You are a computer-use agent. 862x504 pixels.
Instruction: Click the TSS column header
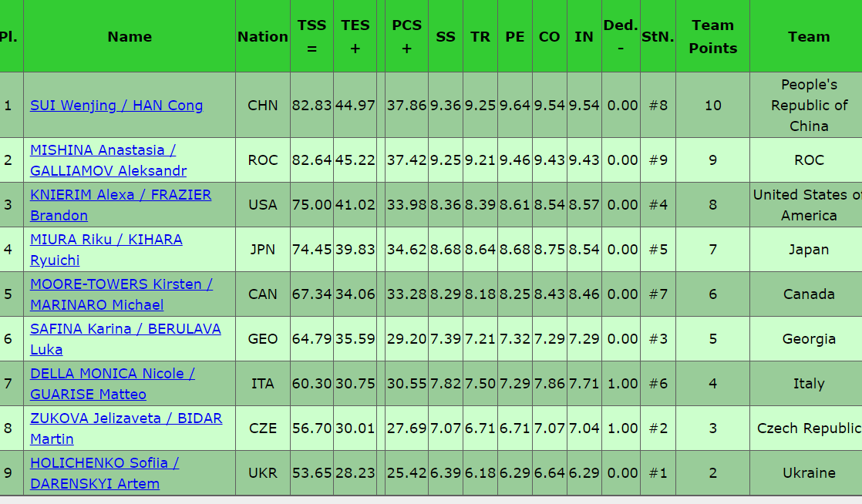click(x=311, y=36)
